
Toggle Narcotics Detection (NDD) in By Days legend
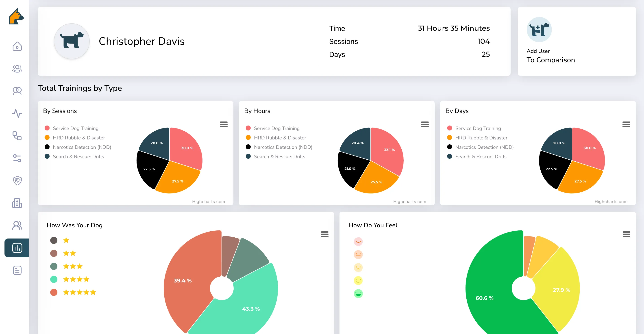click(480, 147)
